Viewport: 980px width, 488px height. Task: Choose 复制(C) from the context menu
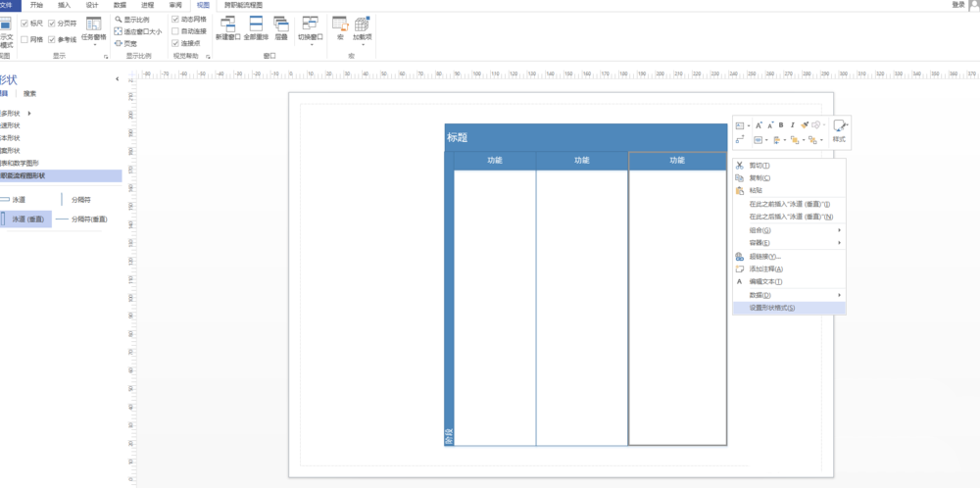(789, 178)
